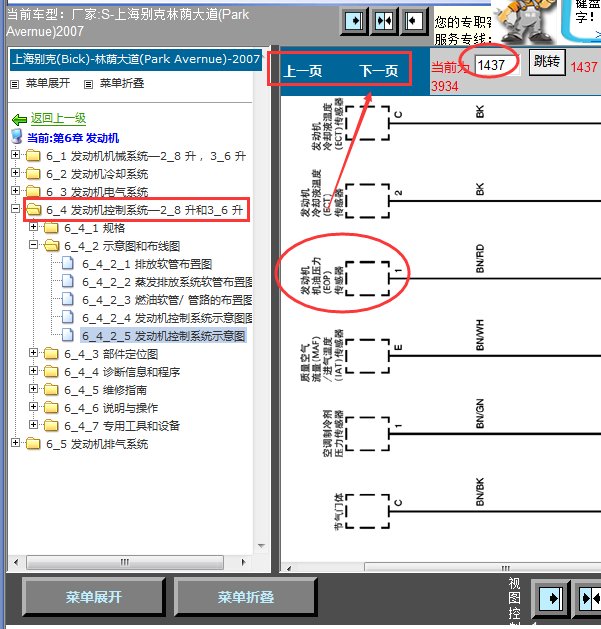Click the 菜单折叠 list icon in the tree header
This screenshot has width=601, height=629.
[x=89, y=84]
